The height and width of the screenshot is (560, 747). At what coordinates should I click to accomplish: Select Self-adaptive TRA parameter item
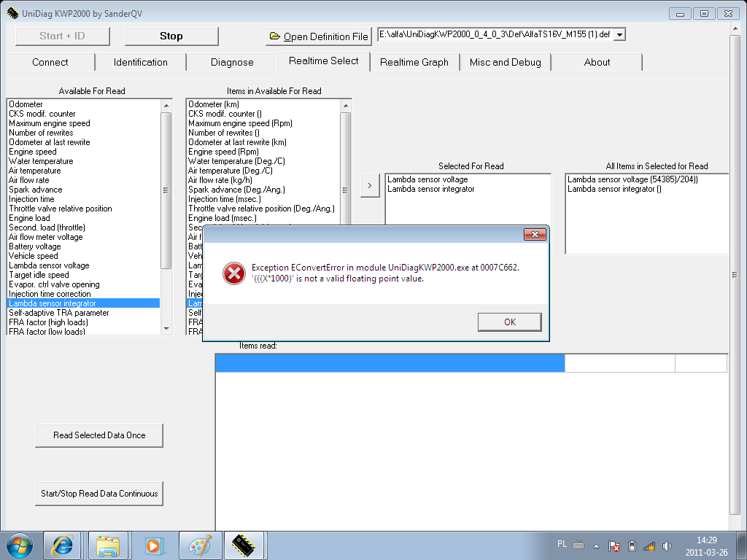(84, 313)
